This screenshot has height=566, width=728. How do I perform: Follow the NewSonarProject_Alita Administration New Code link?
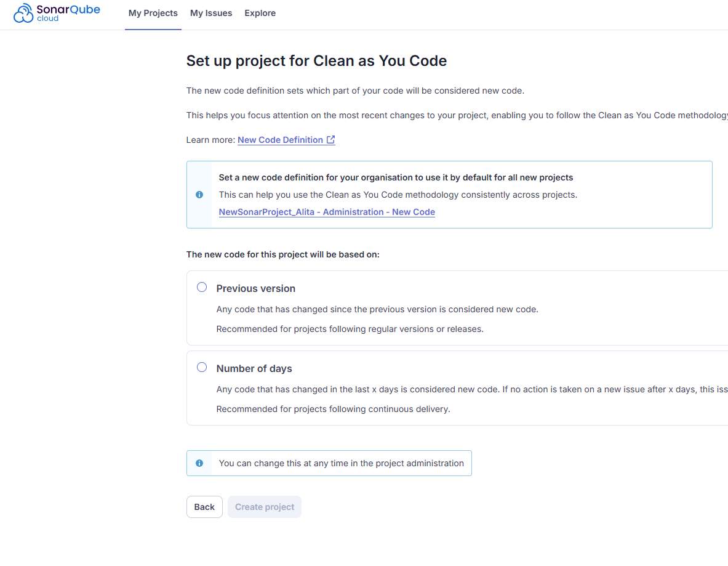pos(327,212)
